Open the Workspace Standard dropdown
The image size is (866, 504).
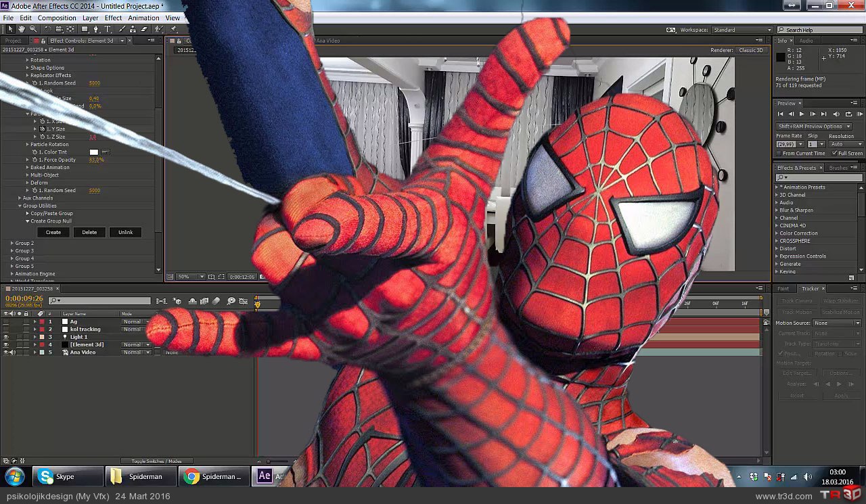[742, 30]
